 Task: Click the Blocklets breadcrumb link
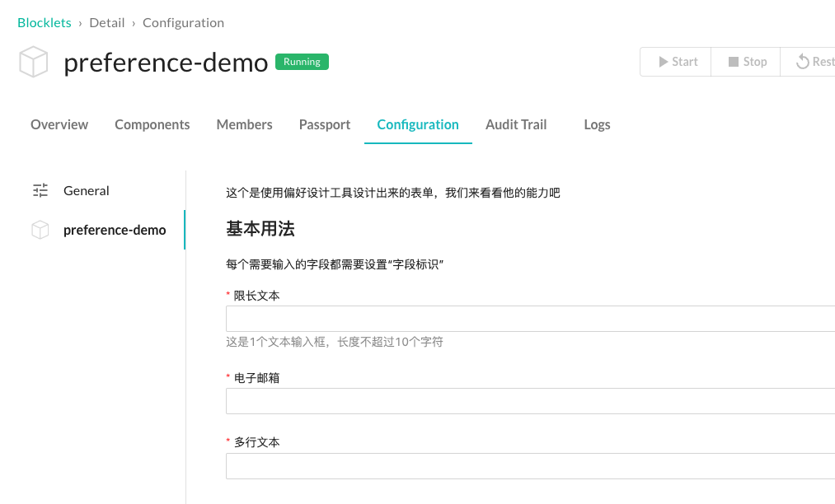[x=45, y=23]
